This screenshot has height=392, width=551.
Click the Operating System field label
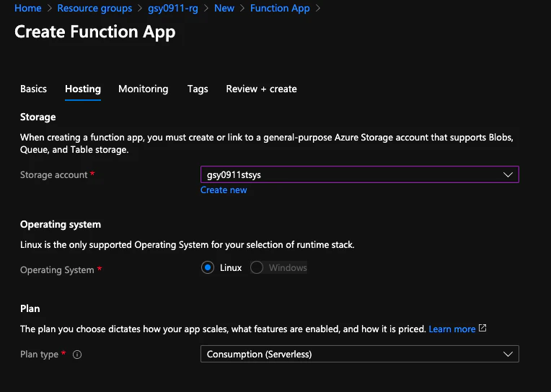coord(57,270)
